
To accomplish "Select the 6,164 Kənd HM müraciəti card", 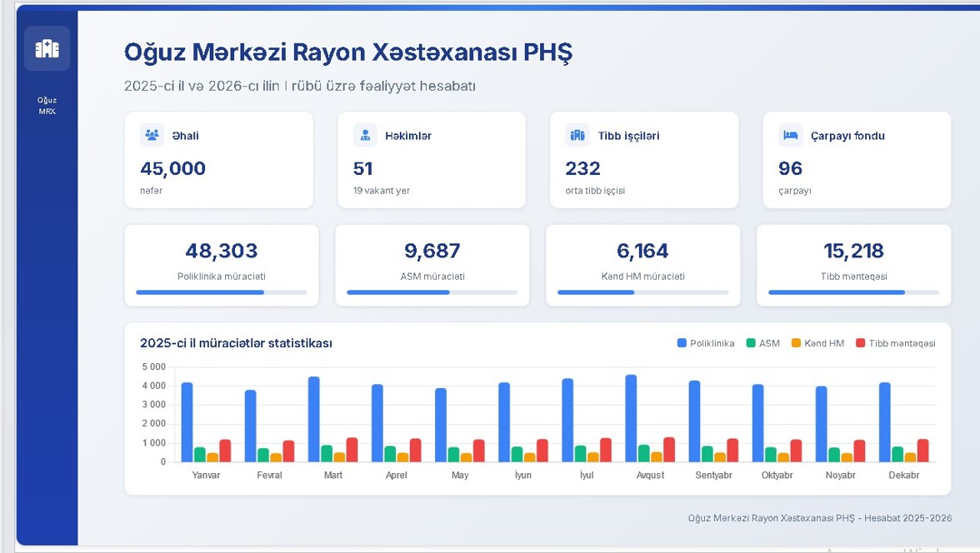I will [643, 266].
